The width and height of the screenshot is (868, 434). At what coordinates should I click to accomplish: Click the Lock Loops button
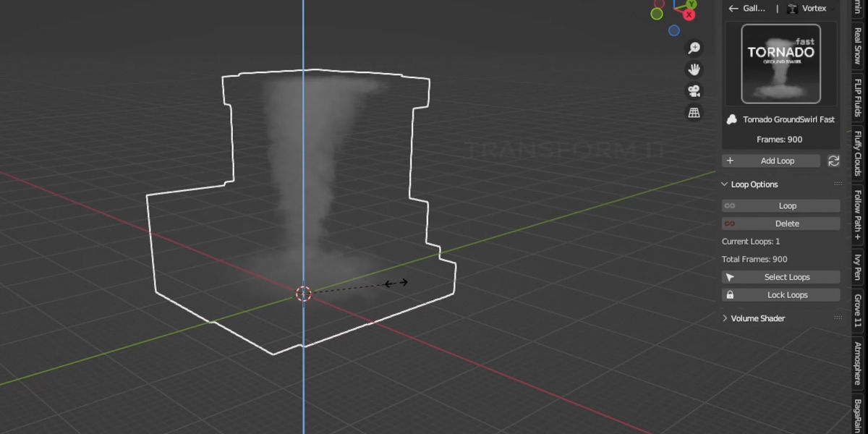[781, 295]
